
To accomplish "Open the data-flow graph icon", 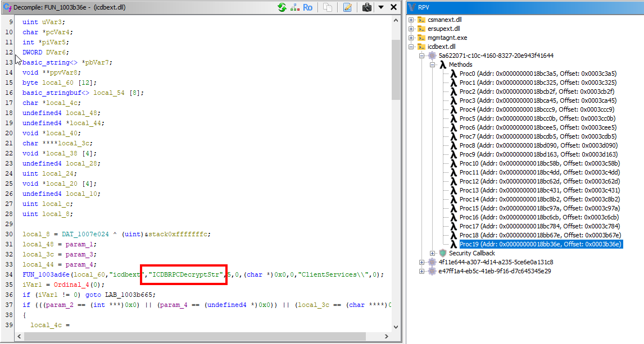I will coord(295,7).
